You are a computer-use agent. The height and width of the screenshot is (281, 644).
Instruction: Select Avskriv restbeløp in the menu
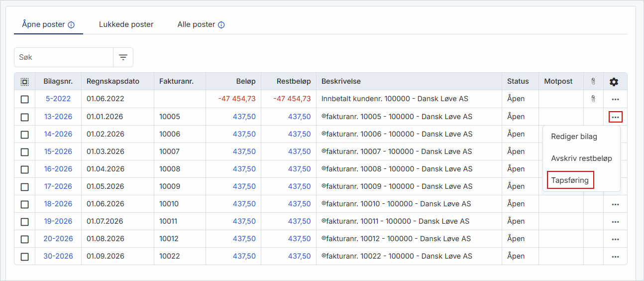pyautogui.click(x=581, y=158)
